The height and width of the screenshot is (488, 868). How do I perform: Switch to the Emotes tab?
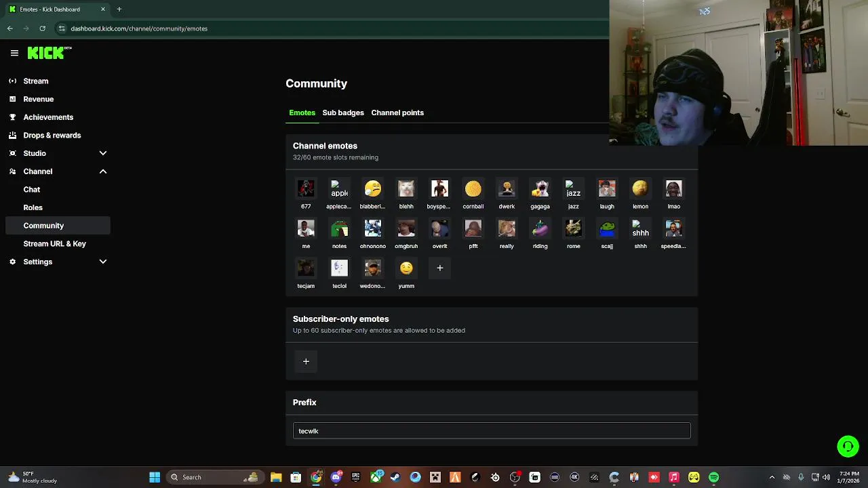(302, 113)
